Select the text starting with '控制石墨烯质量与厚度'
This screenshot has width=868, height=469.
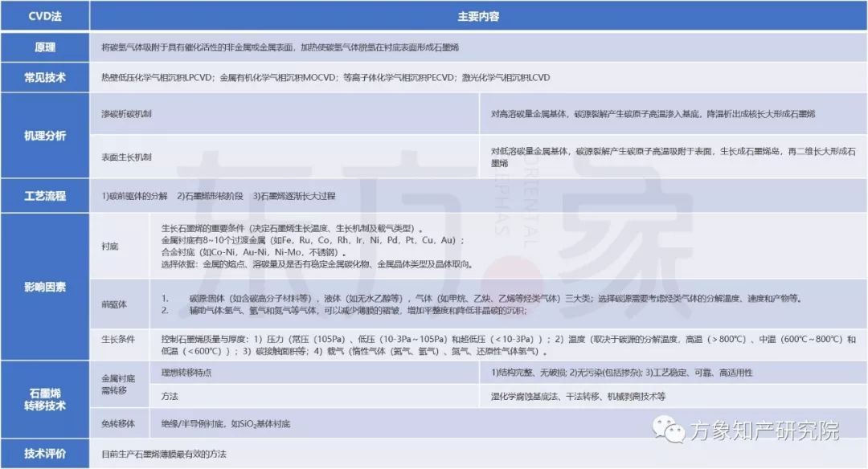[508, 345]
